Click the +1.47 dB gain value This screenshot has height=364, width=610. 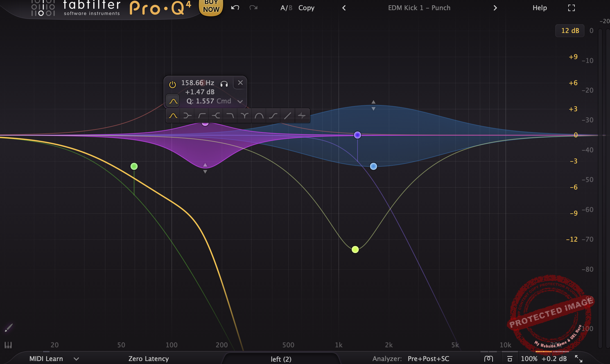coord(200,92)
